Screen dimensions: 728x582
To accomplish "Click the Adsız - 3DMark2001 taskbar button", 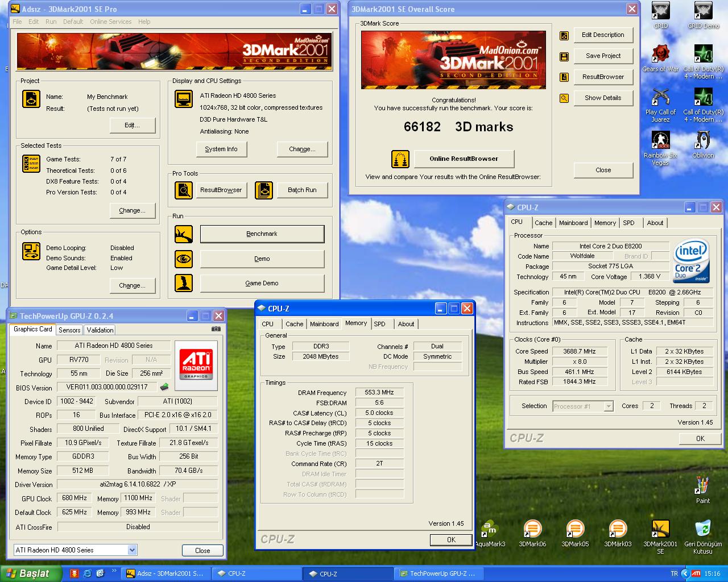I will click(x=165, y=574).
